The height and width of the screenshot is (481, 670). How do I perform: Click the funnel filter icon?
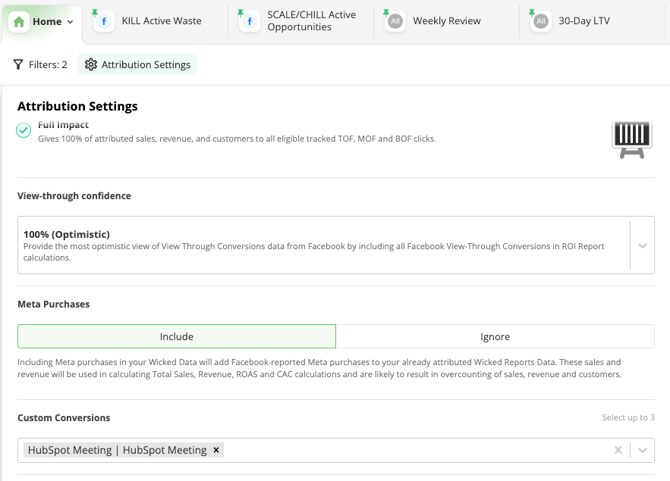click(18, 65)
